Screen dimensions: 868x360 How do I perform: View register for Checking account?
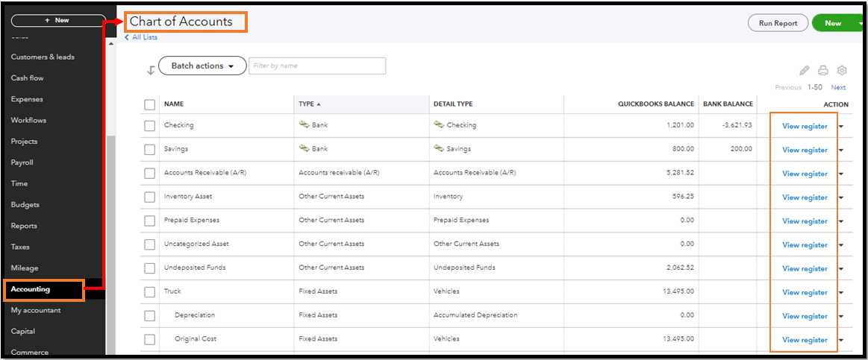[805, 127]
